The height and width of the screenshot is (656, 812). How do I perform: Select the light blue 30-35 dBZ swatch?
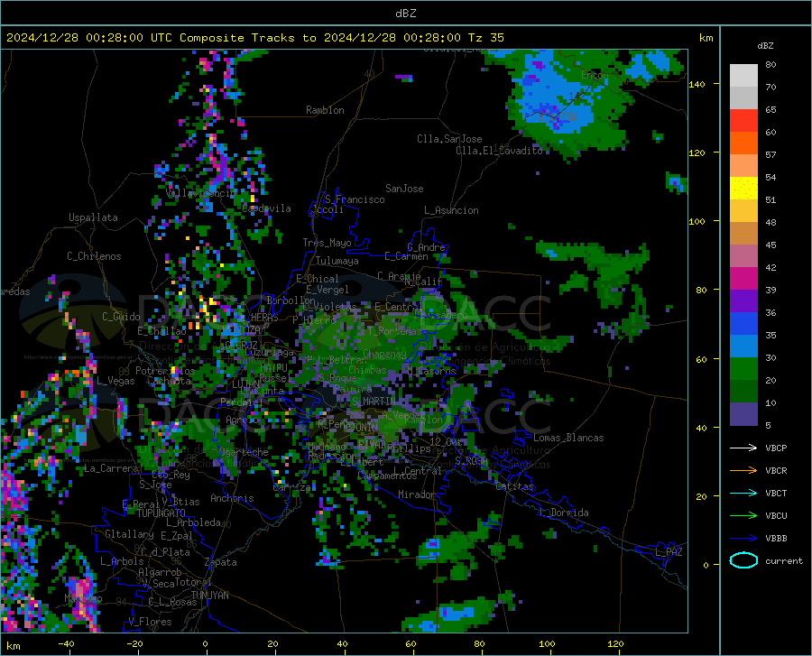[x=743, y=346]
